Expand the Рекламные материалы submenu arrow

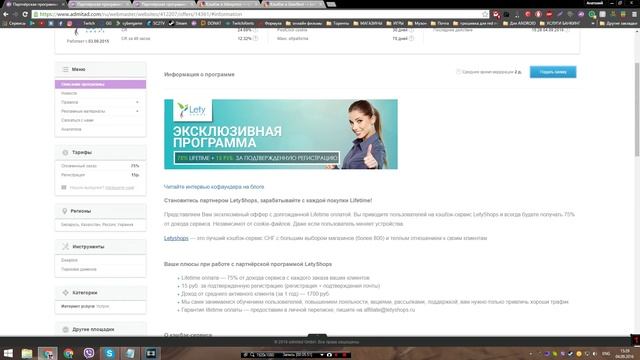pos(137,111)
